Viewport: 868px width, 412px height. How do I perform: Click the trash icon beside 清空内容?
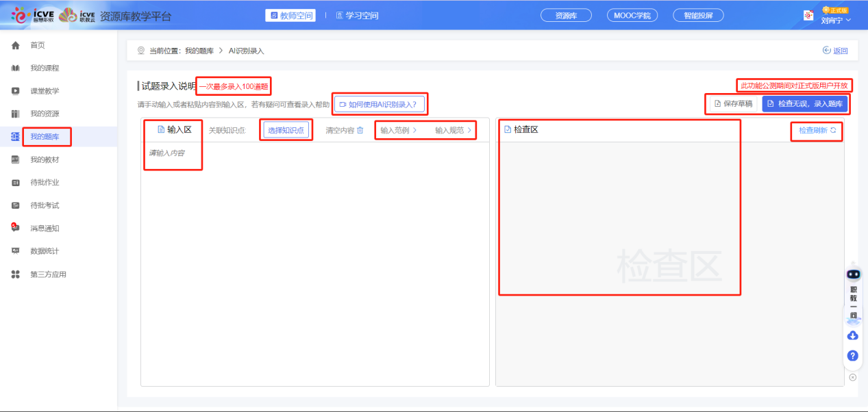pyautogui.click(x=360, y=130)
